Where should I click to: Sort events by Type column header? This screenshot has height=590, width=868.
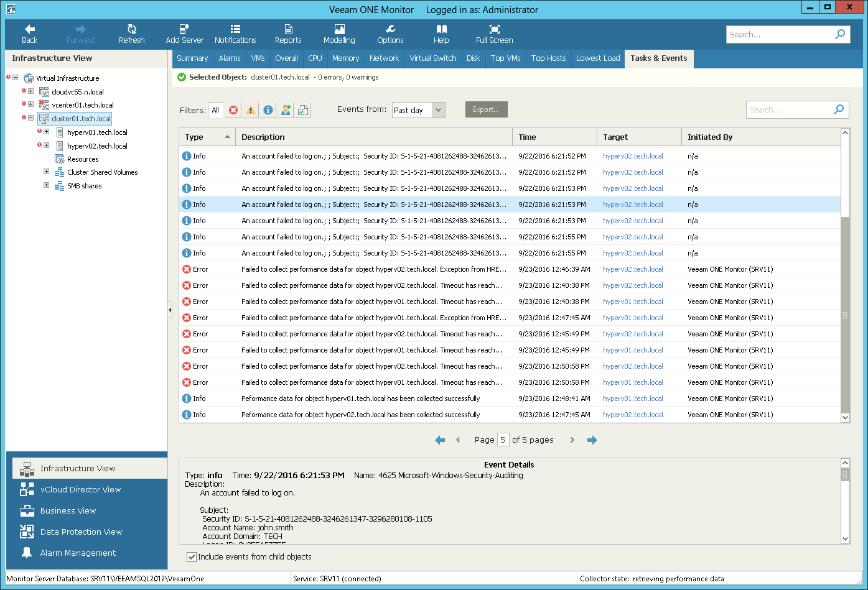click(207, 137)
